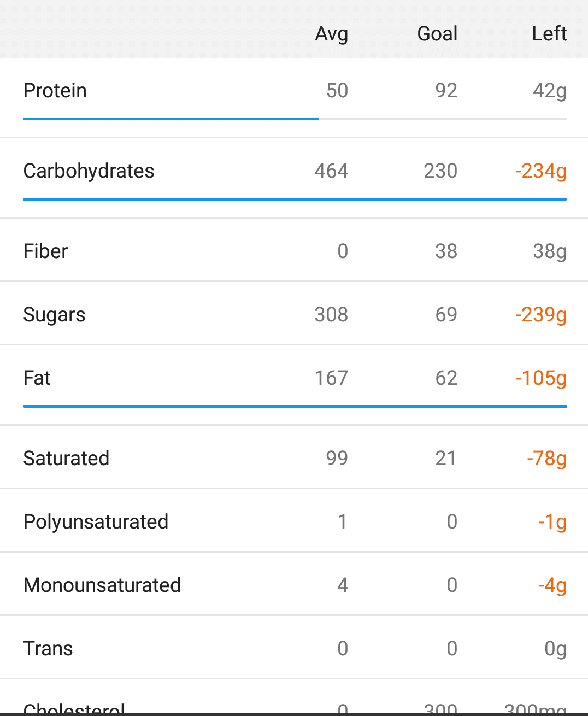Click the Carbohydrates progress bar
Image resolution: width=588 pixels, height=716 pixels.
295,199
